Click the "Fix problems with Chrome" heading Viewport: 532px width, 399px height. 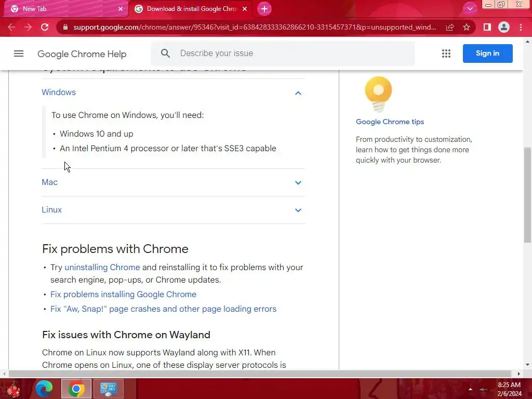click(115, 249)
